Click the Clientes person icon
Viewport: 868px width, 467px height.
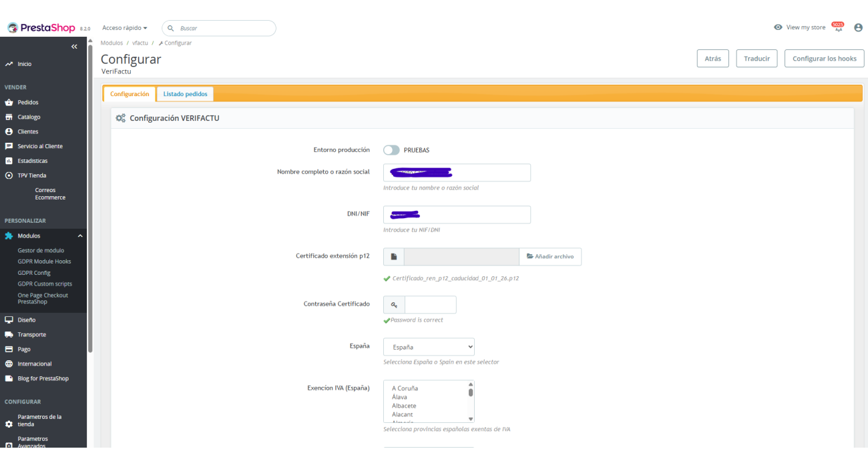click(9, 132)
